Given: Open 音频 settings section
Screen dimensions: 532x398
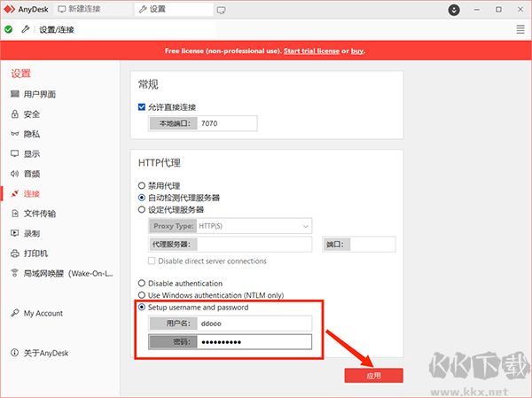Looking at the screenshot, I should [32, 174].
